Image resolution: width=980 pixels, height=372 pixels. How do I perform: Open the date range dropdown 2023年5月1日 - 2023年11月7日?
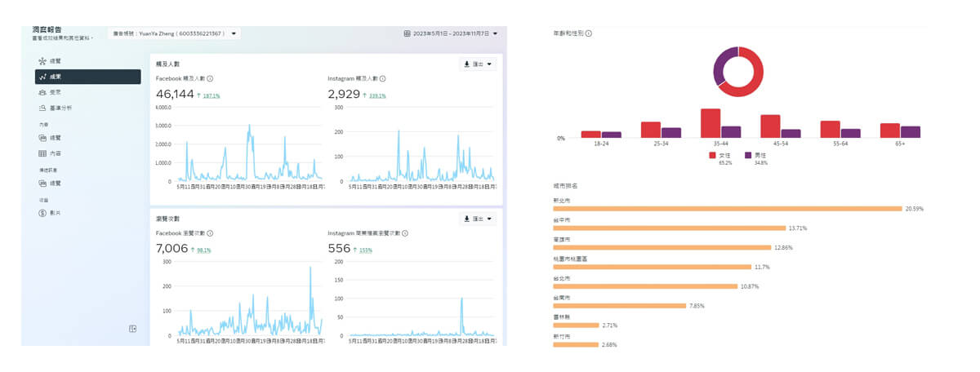452,33
